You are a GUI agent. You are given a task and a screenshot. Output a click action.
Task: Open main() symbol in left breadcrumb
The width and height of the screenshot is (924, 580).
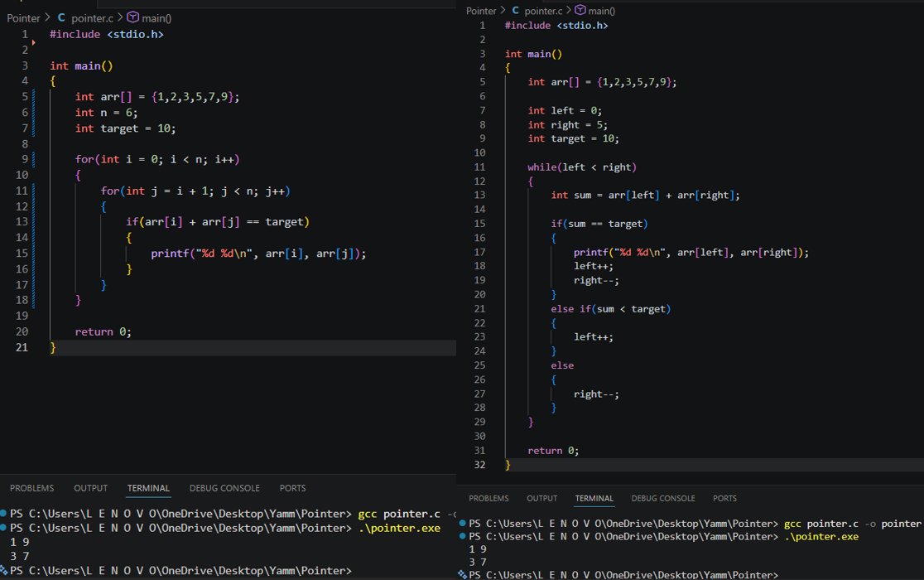(x=156, y=18)
